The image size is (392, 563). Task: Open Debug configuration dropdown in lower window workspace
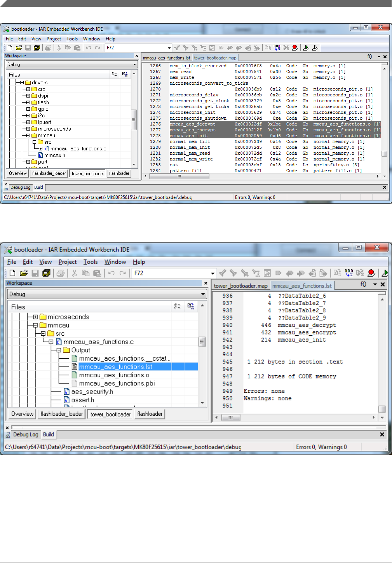pos(203,294)
